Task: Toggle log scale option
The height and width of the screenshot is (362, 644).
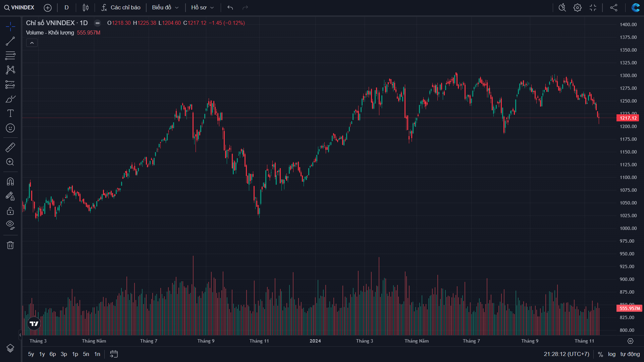Action: point(612,354)
